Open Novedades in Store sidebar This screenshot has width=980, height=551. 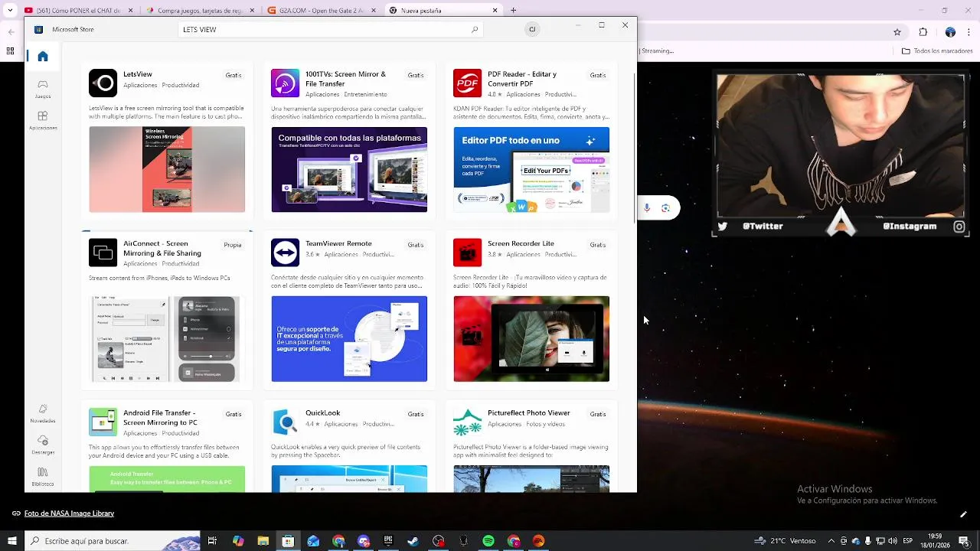(43, 413)
